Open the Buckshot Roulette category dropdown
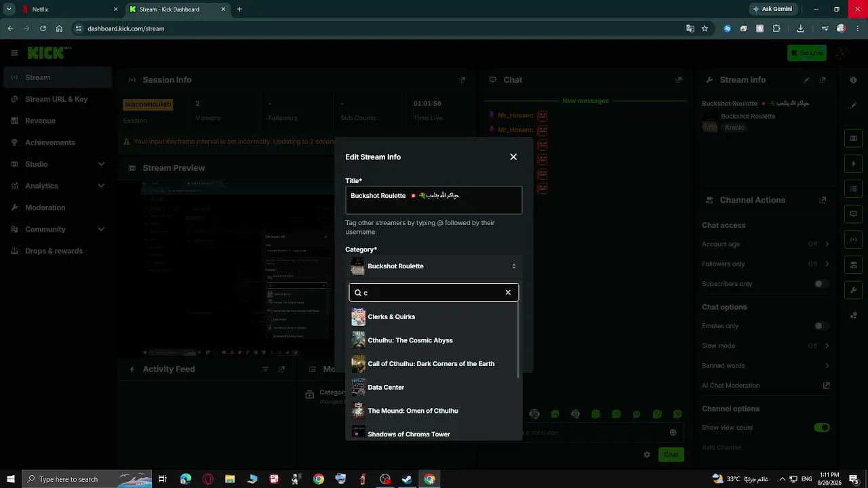This screenshot has width=868, height=488. (x=433, y=266)
